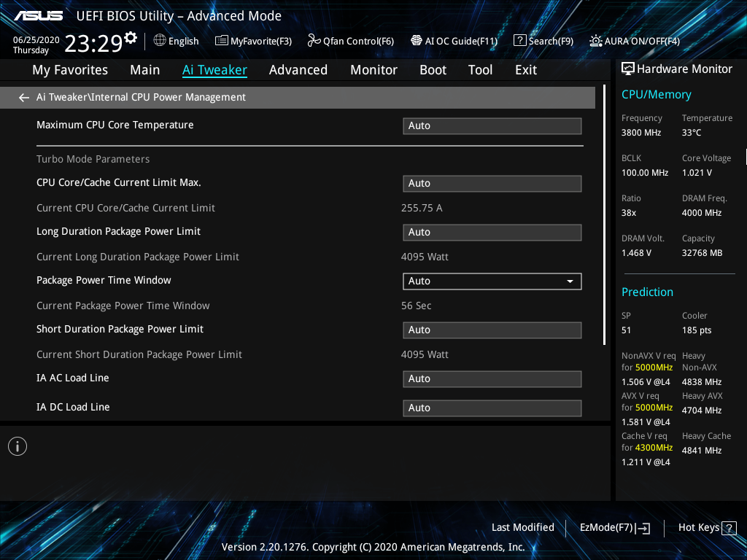
Task: Open MyFavorite(F3) shortcut
Action: tap(261, 42)
